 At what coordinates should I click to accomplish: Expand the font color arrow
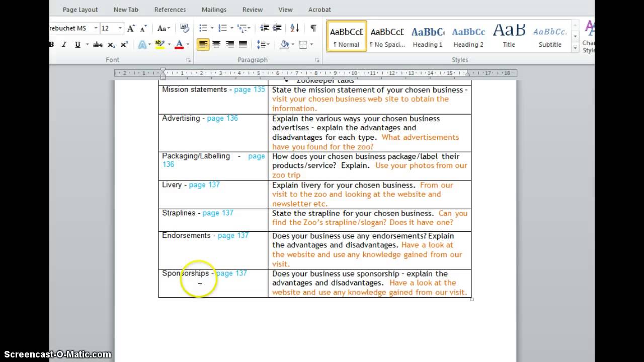click(188, 45)
